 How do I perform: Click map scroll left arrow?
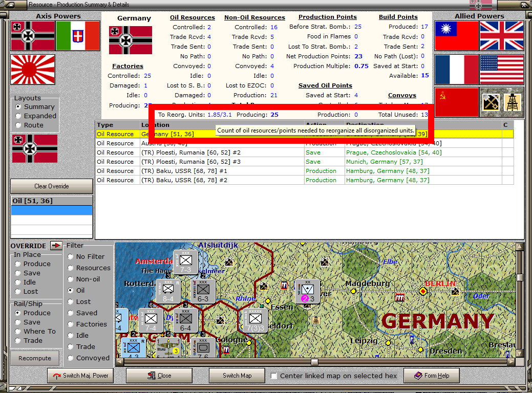(x=119, y=362)
